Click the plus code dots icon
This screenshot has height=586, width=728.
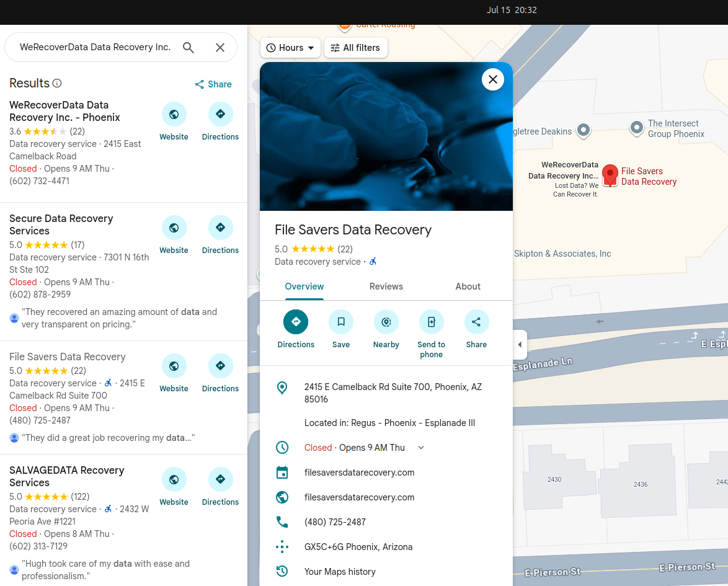pyautogui.click(x=282, y=547)
